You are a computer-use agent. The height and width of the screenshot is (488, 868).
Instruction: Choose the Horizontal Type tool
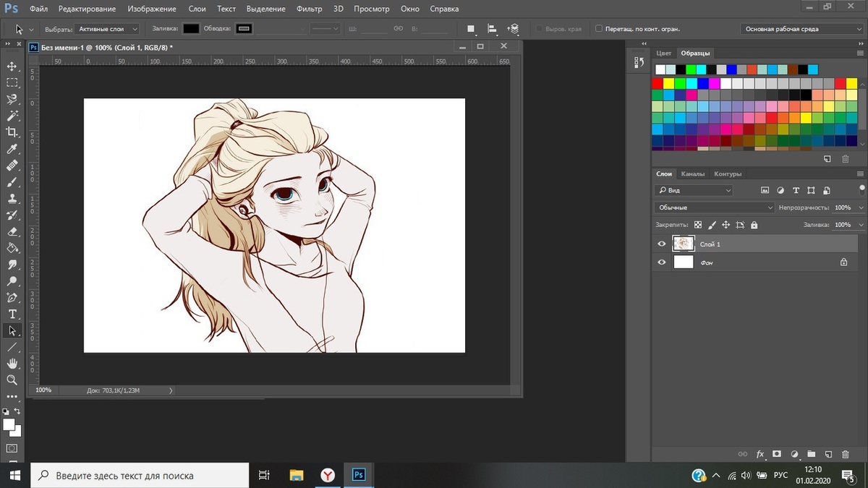point(12,314)
